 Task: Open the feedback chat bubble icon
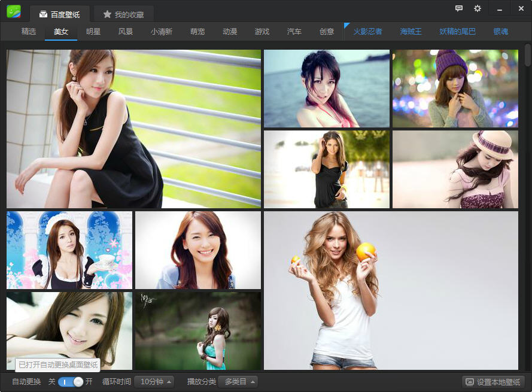pyautogui.click(x=459, y=8)
